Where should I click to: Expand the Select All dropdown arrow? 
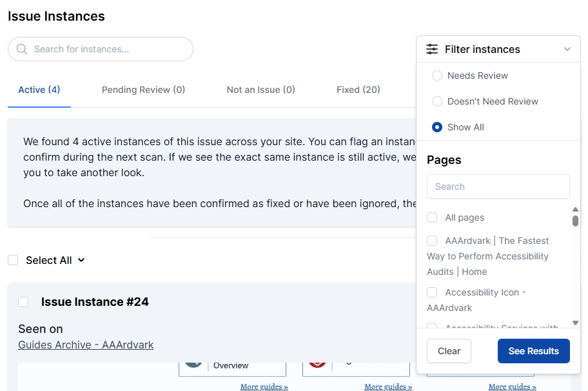click(81, 261)
